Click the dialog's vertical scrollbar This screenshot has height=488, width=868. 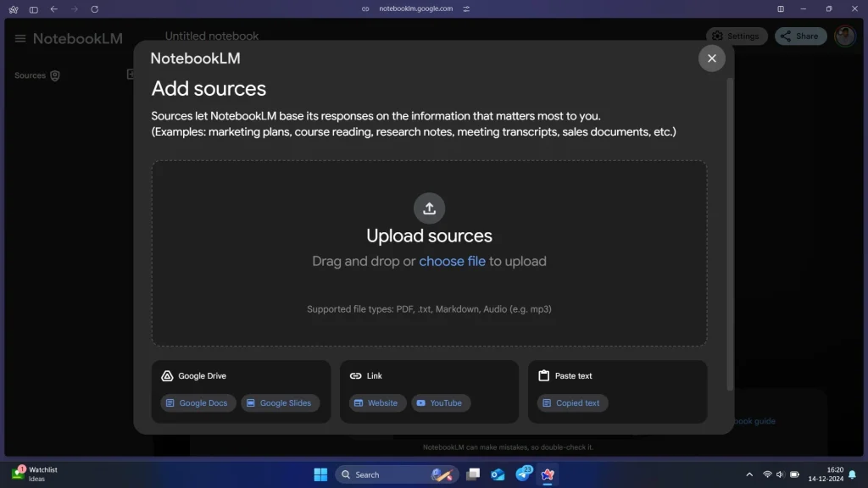coord(730,234)
